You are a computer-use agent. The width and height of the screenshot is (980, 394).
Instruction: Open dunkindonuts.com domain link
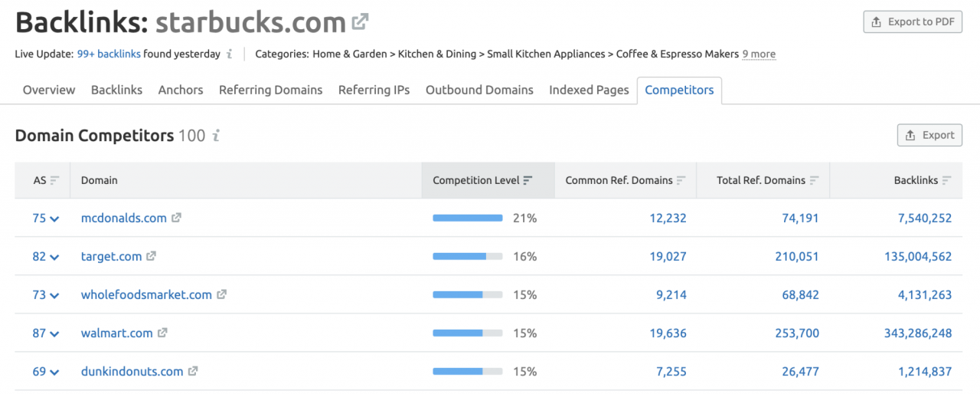tap(132, 371)
